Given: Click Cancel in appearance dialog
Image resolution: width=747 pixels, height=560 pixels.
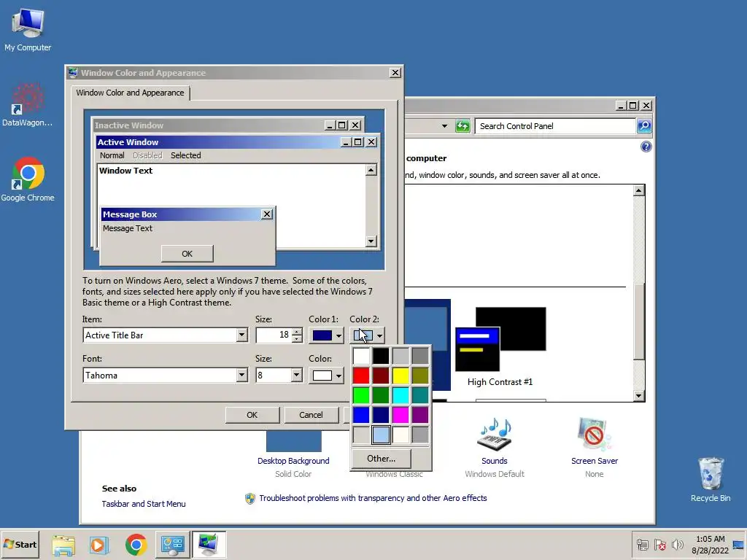Looking at the screenshot, I should [x=311, y=415].
